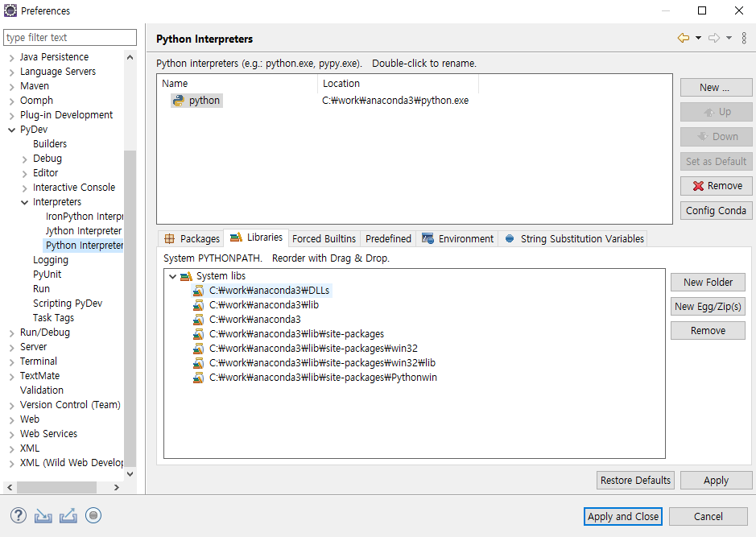Screen dimensions: 756x537
Task: Open the preferences view menu dots
Action: point(744,38)
